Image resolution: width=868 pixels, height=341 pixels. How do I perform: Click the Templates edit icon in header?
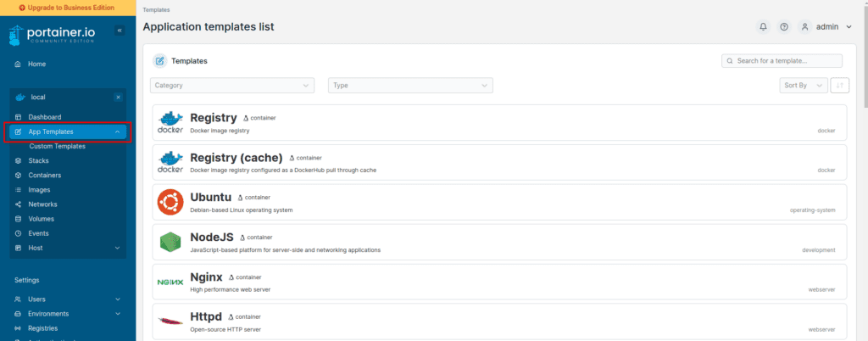click(x=160, y=61)
